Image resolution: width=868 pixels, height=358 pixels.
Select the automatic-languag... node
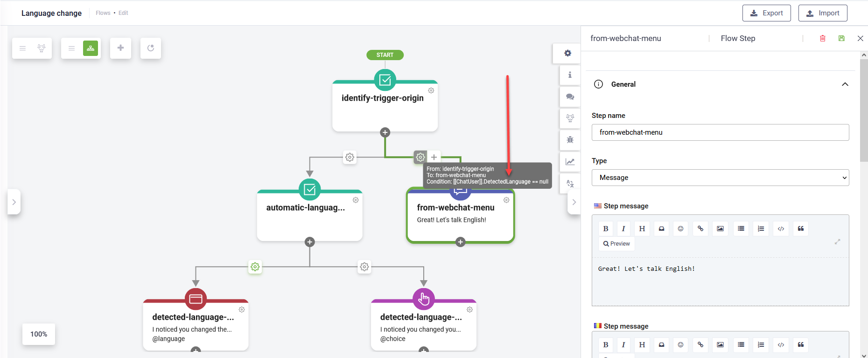(309, 215)
